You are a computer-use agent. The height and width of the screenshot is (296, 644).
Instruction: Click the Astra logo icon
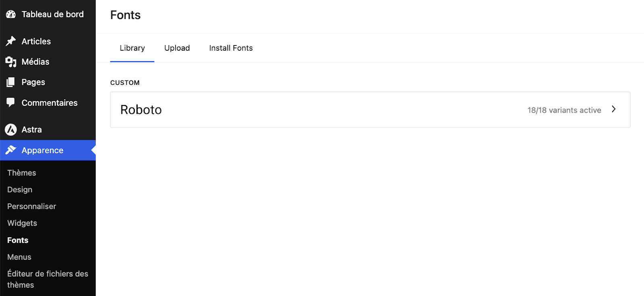coord(11,129)
